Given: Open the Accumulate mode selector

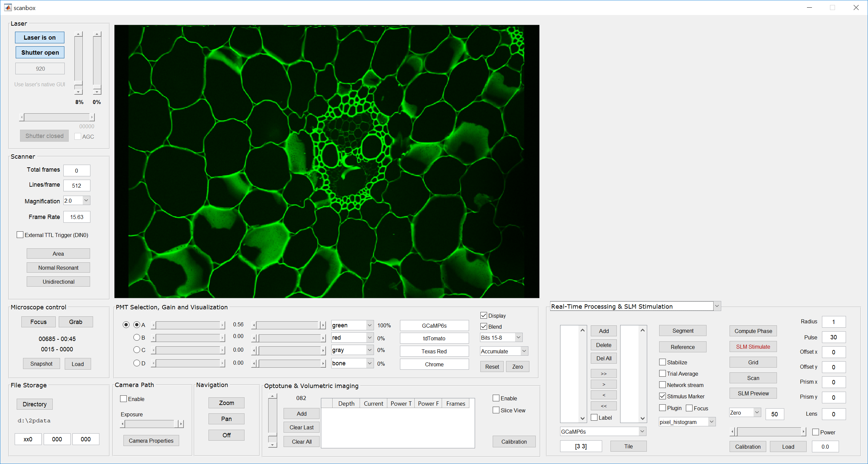Looking at the screenshot, I should point(524,351).
